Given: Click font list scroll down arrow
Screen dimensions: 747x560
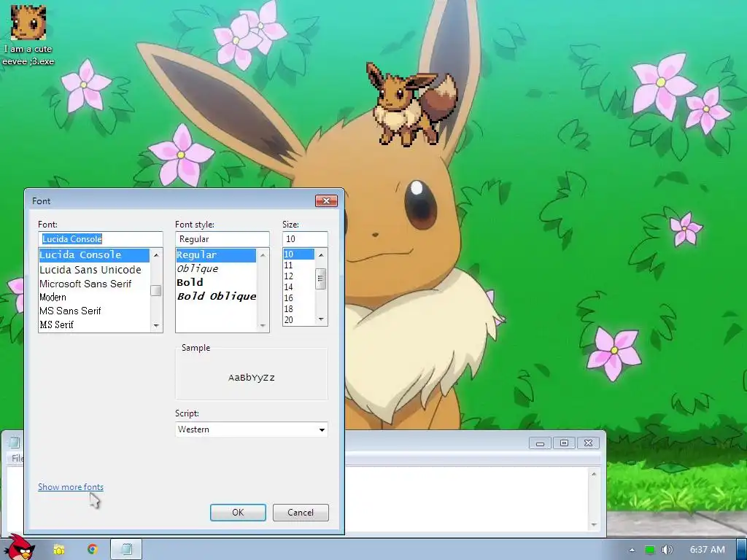Looking at the screenshot, I should pos(156,326).
